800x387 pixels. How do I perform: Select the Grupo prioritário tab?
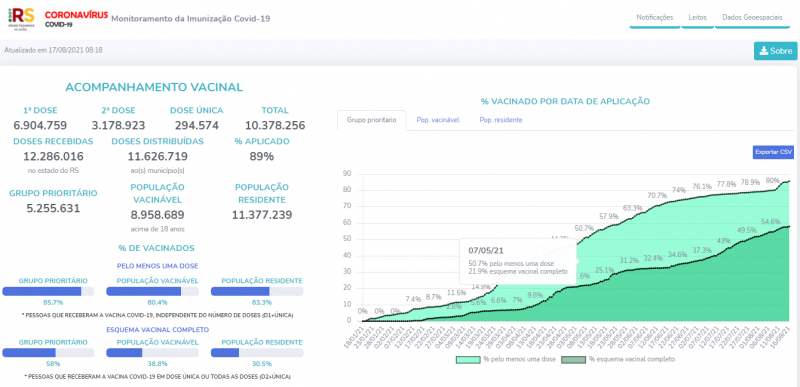(371, 120)
